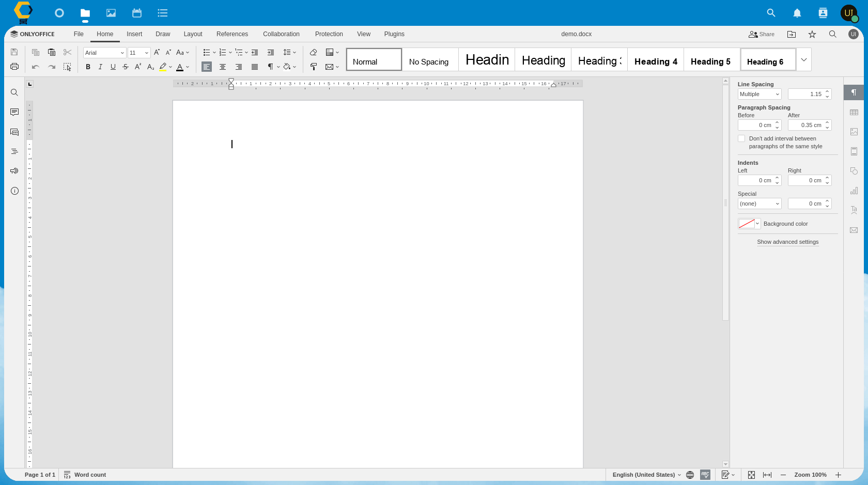Apply the Heading 4 style

click(x=655, y=59)
